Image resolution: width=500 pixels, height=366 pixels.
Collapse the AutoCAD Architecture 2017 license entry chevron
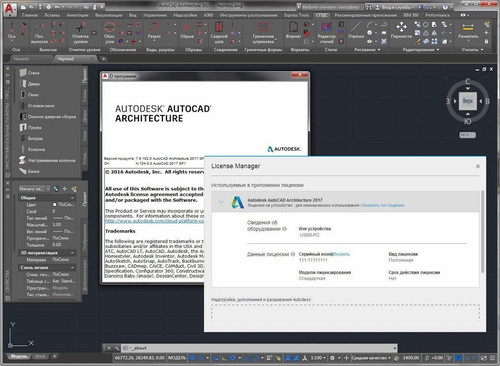coord(221,202)
